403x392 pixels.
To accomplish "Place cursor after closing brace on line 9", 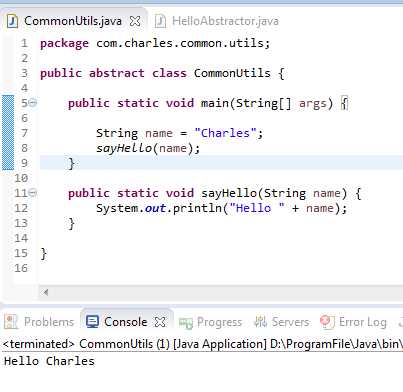I will (75, 163).
